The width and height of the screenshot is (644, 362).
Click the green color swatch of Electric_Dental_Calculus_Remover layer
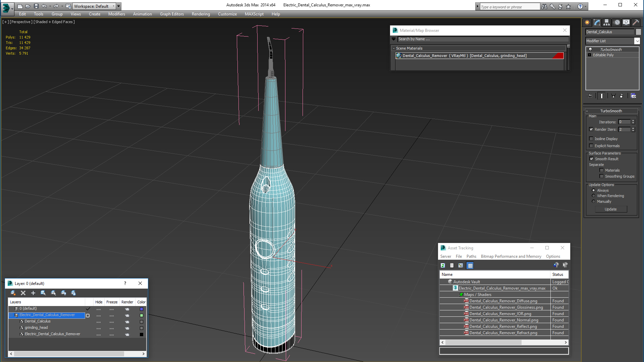[142, 315]
